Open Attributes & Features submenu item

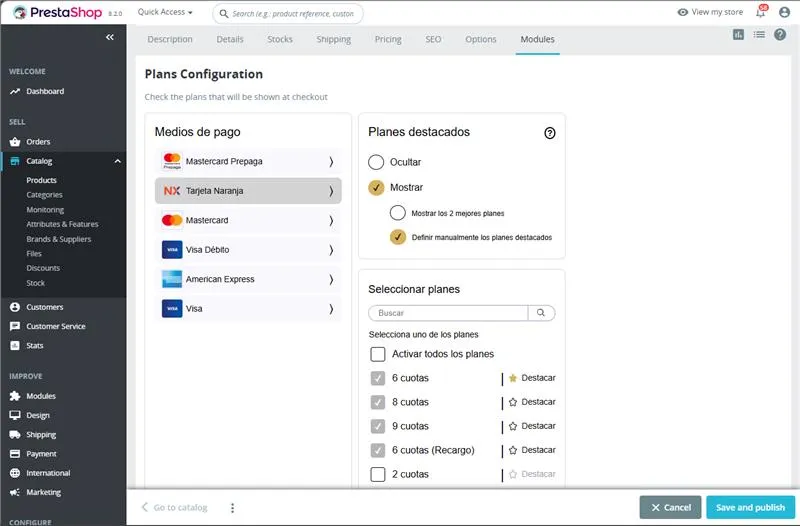62,224
